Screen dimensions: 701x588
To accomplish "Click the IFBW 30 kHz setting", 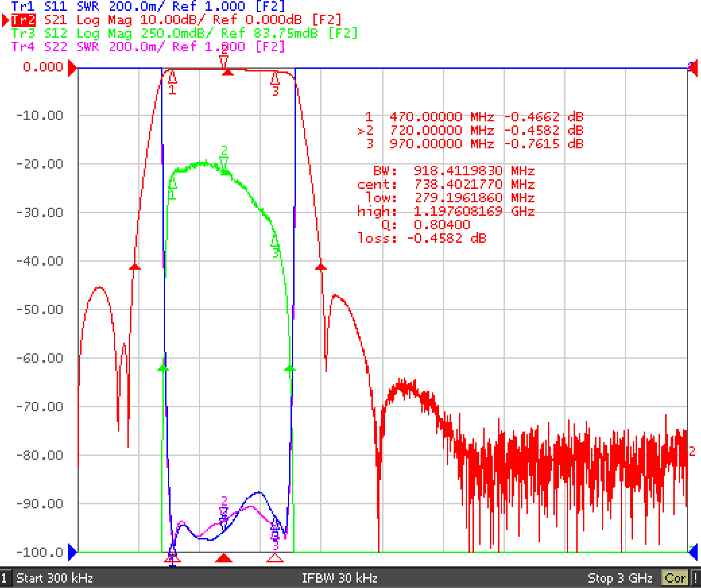I will tap(339, 578).
